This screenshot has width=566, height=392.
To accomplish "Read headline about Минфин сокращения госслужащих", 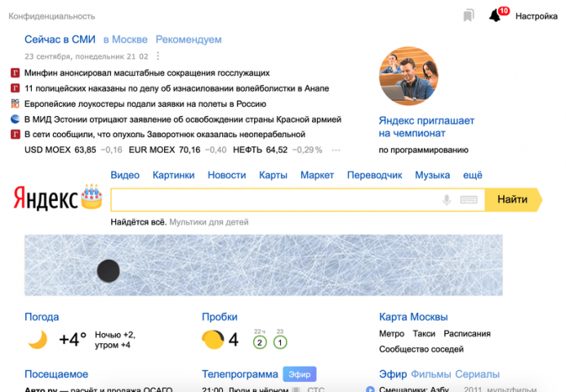I will (x=147, y=73).
